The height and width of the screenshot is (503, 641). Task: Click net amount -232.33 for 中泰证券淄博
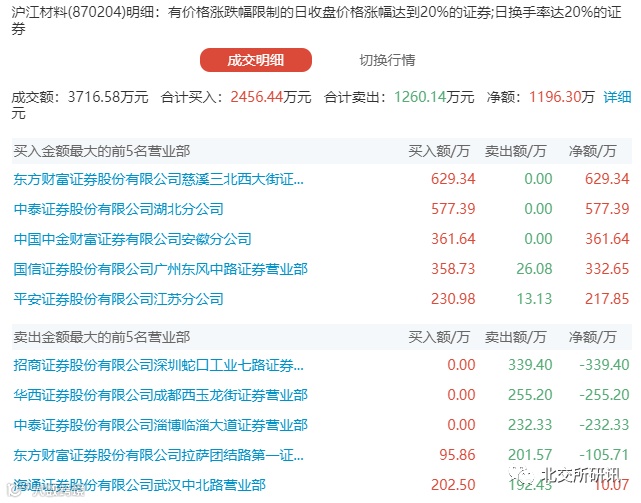(x=604, y=425)
